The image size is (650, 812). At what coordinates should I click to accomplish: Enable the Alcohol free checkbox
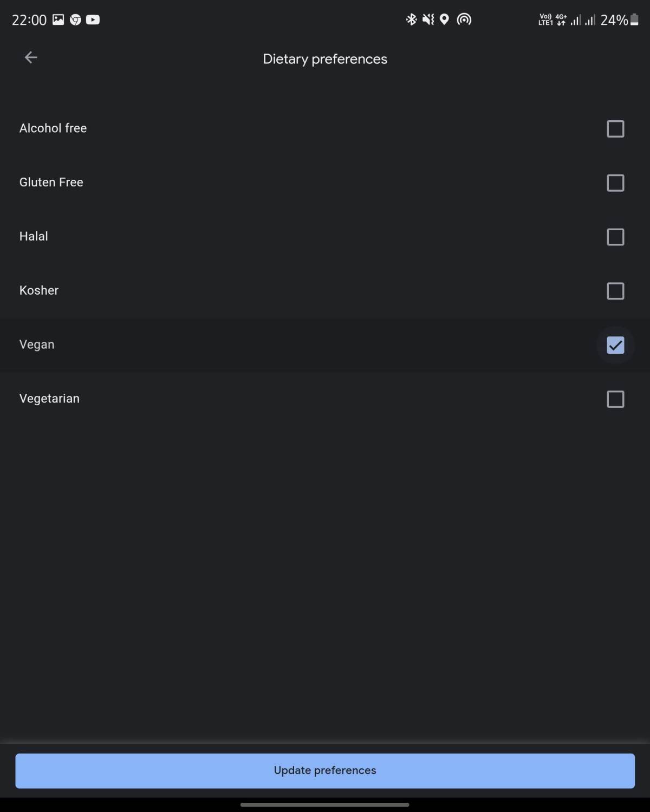click(x=615, y=129)
